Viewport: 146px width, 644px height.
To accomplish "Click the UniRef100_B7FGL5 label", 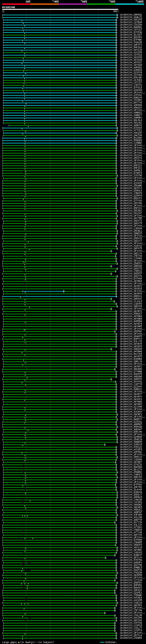I will (131, 87).
